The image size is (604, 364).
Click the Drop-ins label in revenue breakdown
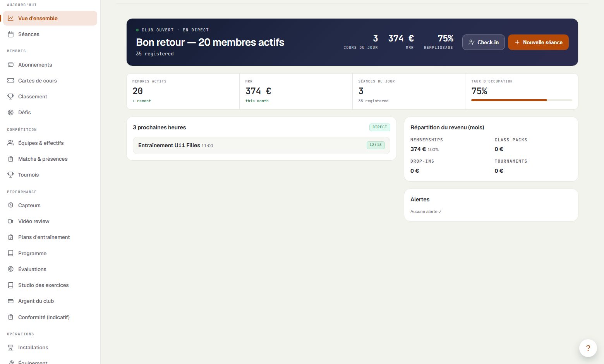click(x=422, y=161)
